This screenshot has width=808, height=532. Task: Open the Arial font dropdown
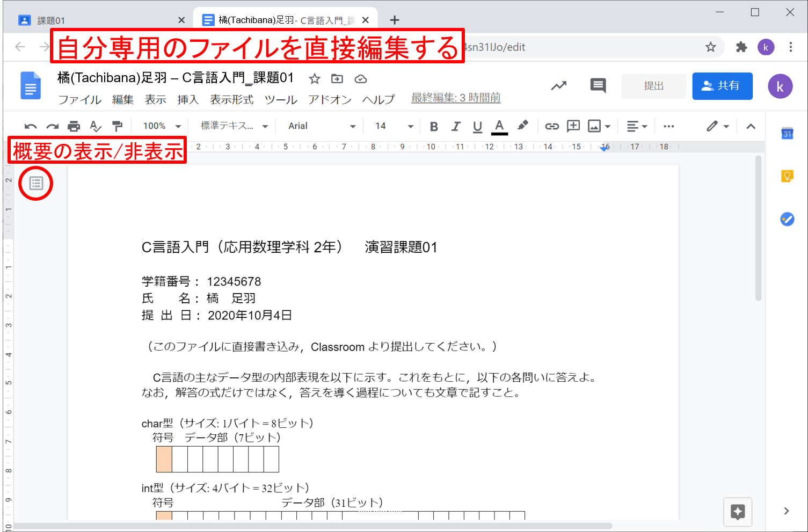322,126
